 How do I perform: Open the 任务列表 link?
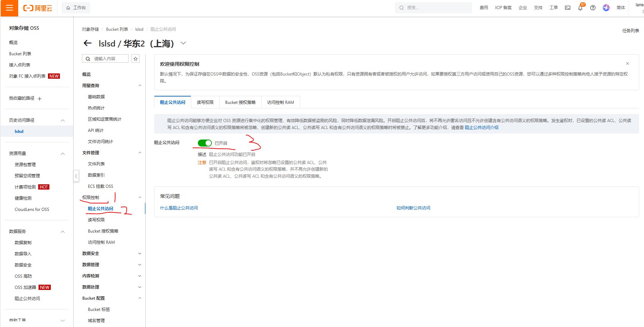[630, 31]
